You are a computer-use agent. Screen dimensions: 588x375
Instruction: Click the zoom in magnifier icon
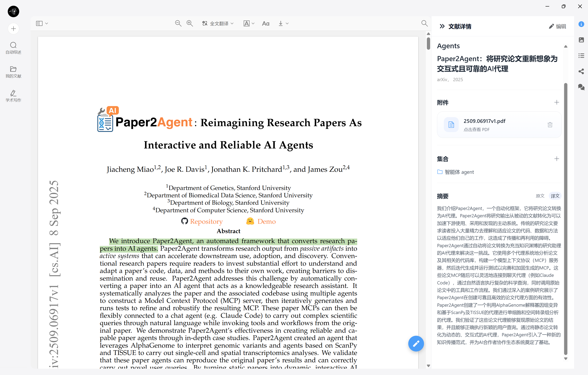click(190, 24)
